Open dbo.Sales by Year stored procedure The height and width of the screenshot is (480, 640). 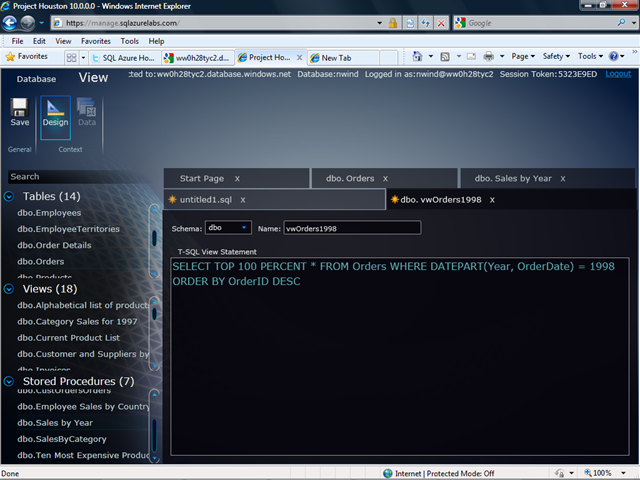[x=55, y=423]
